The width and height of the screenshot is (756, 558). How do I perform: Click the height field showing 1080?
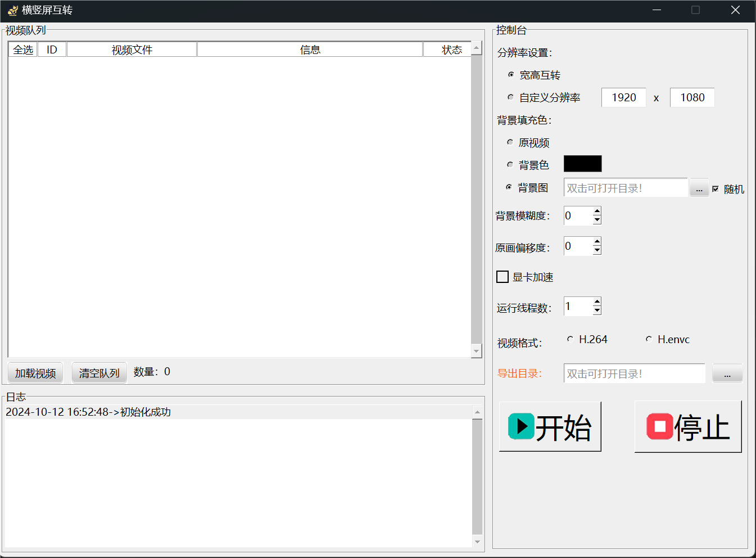(692, 97)
